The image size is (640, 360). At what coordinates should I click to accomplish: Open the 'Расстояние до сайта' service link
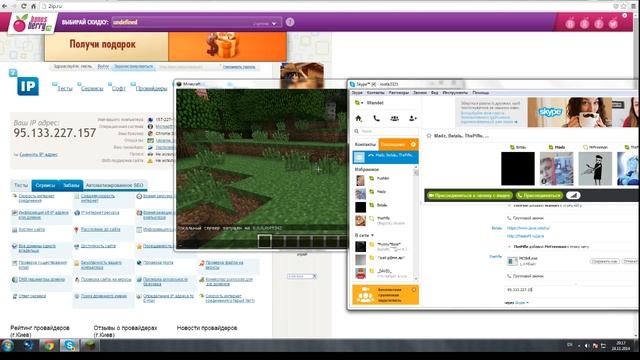(100, 229)
